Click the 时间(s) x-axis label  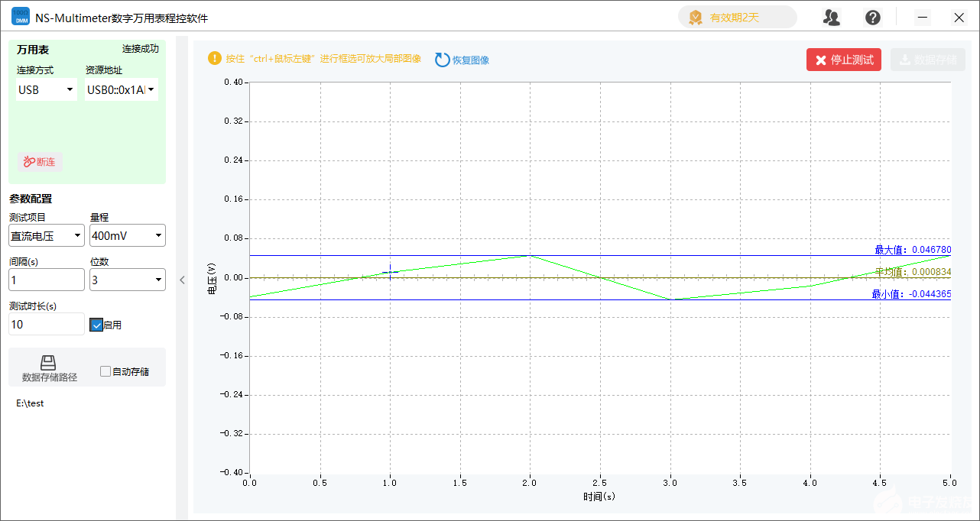tap(599, 497)
